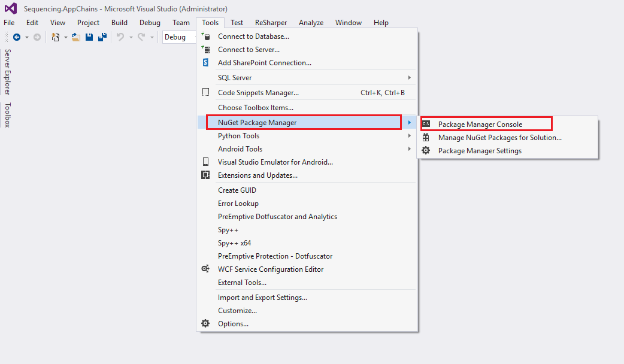Show the Server Explorer side tab

[x=8, y=72]
